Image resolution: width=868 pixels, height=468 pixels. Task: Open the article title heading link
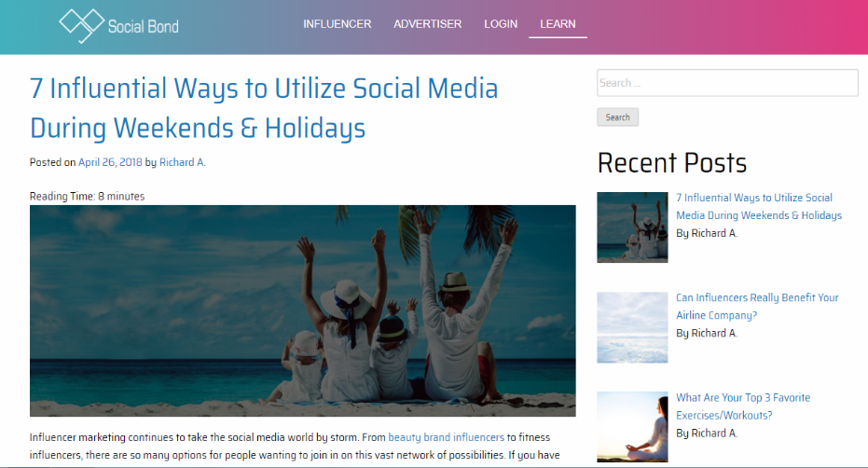coord(264,108)
